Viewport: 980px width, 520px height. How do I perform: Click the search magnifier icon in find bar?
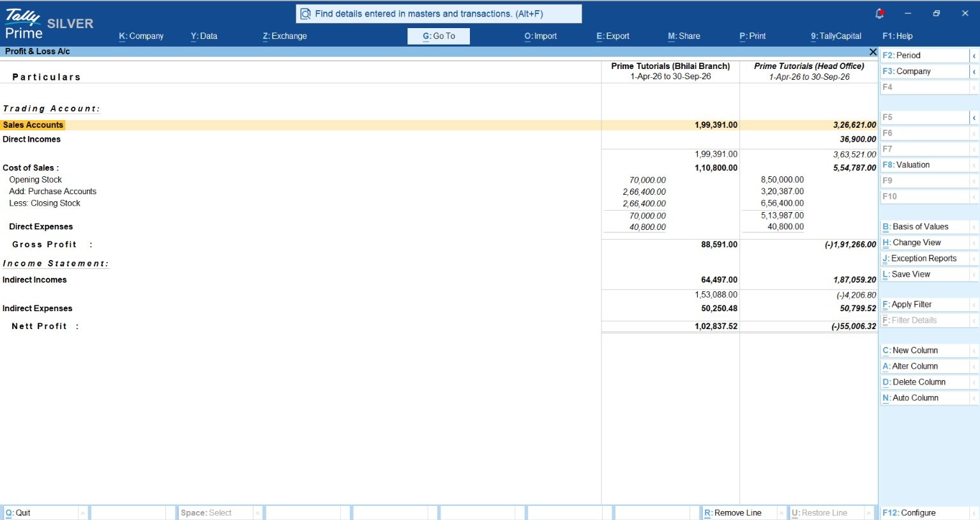[306, 14]
